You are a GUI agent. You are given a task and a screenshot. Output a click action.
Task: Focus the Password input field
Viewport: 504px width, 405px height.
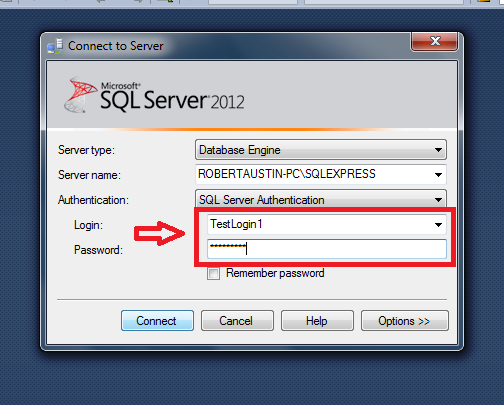pos(327,249)
